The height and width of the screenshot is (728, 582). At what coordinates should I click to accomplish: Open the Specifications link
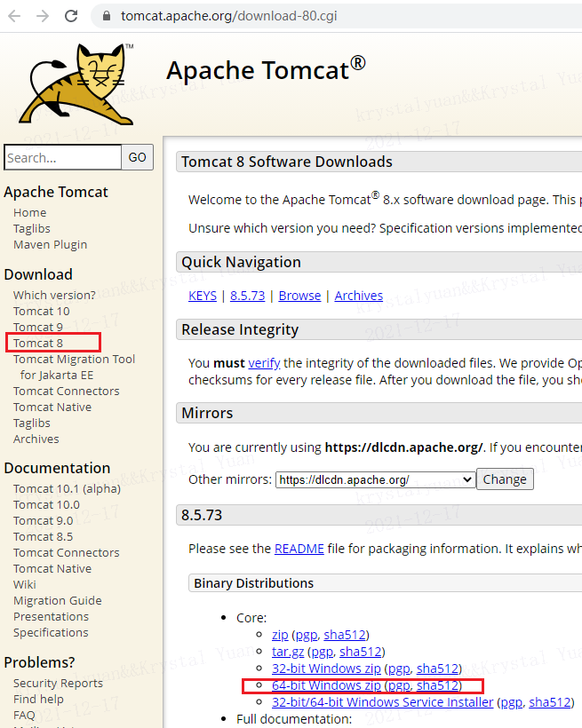51,633
